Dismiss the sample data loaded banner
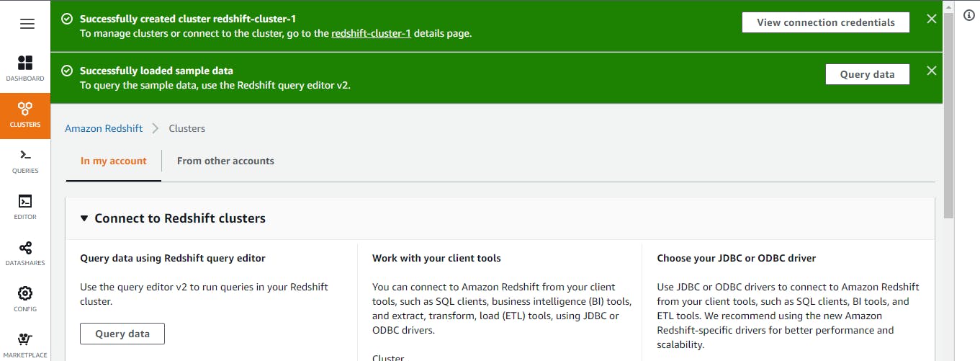 (x=931, y=71)
